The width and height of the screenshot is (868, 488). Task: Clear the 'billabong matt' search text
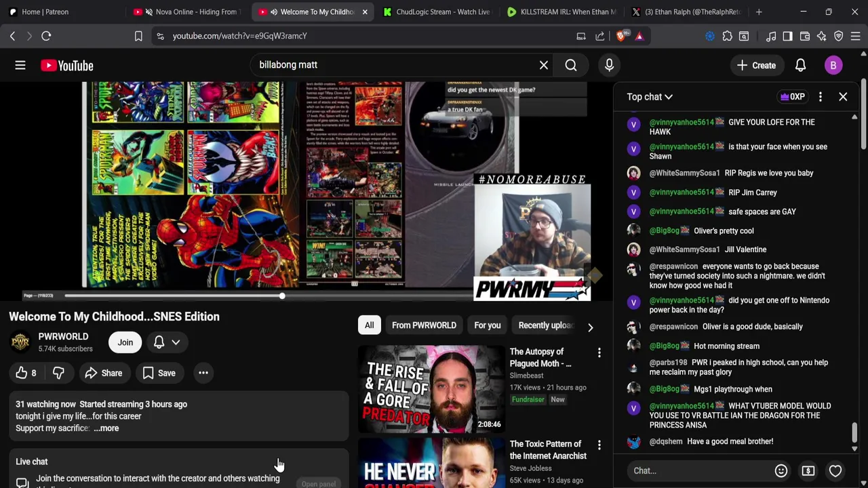click(x=544, y=65)
